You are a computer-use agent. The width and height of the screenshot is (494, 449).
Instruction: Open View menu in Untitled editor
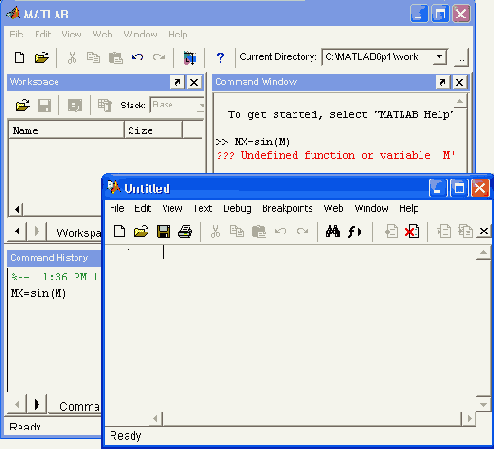click(x=172, y=208)
